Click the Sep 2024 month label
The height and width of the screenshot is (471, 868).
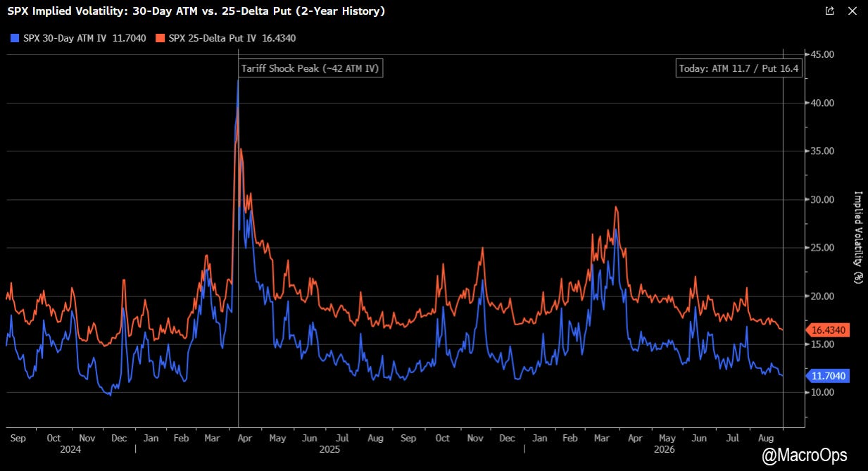point(18,438)
